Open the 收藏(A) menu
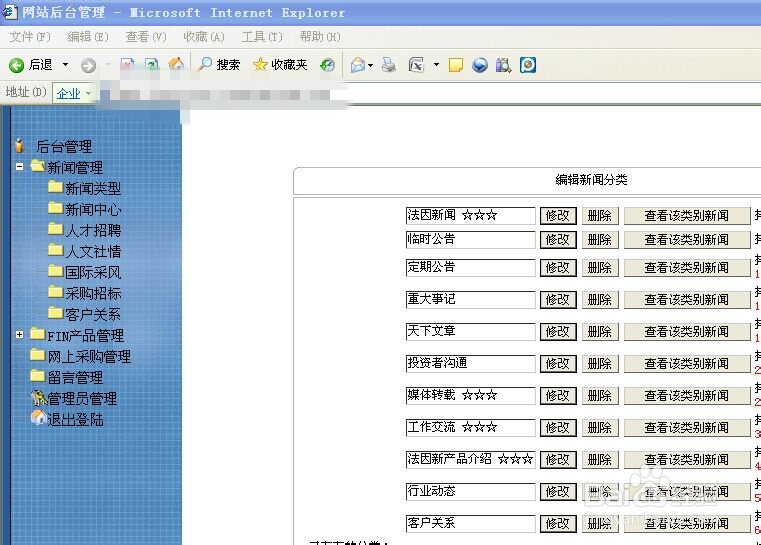 [x=204, y=37]
